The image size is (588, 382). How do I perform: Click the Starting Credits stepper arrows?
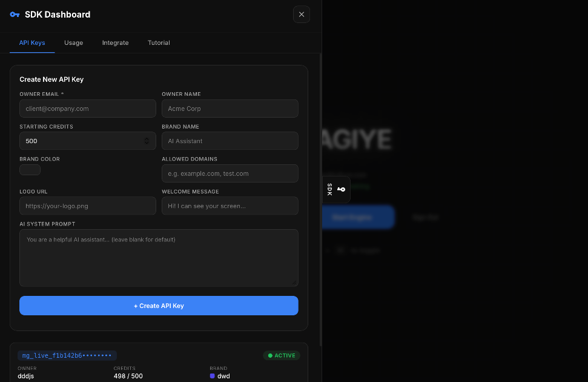pyautogui.click(x=147, y=141)
